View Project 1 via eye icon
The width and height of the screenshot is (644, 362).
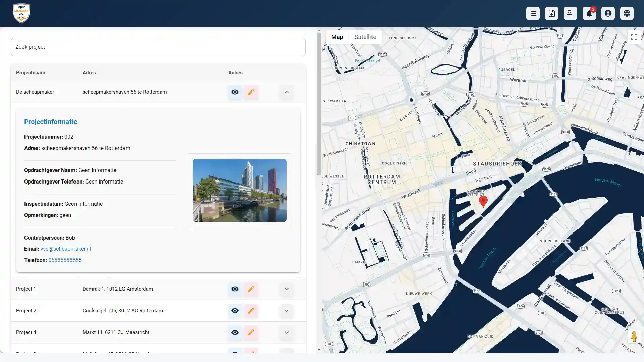(235, 289)
